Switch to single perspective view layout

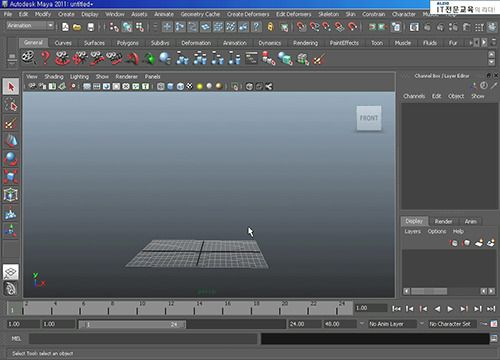pos(11,272)
